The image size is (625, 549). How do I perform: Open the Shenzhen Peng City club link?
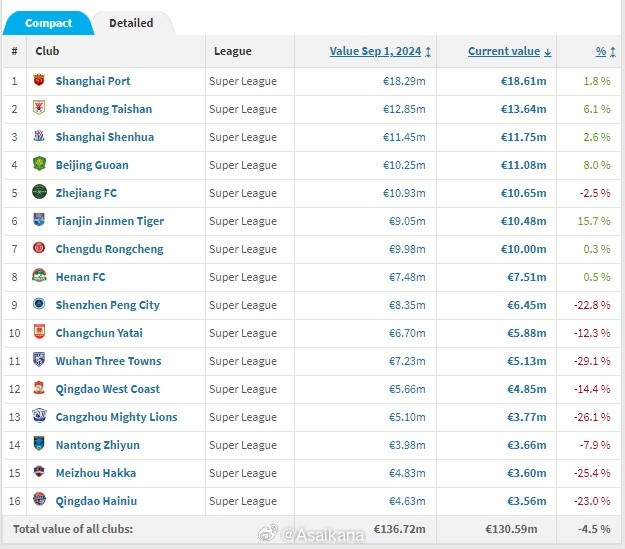107,305
